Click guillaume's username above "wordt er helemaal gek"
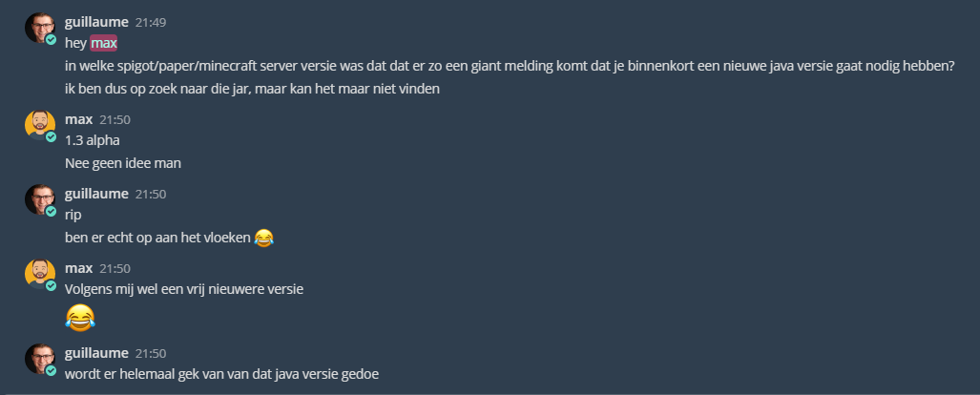The height and width of the screenshot is (395, 980). [95, 353]
